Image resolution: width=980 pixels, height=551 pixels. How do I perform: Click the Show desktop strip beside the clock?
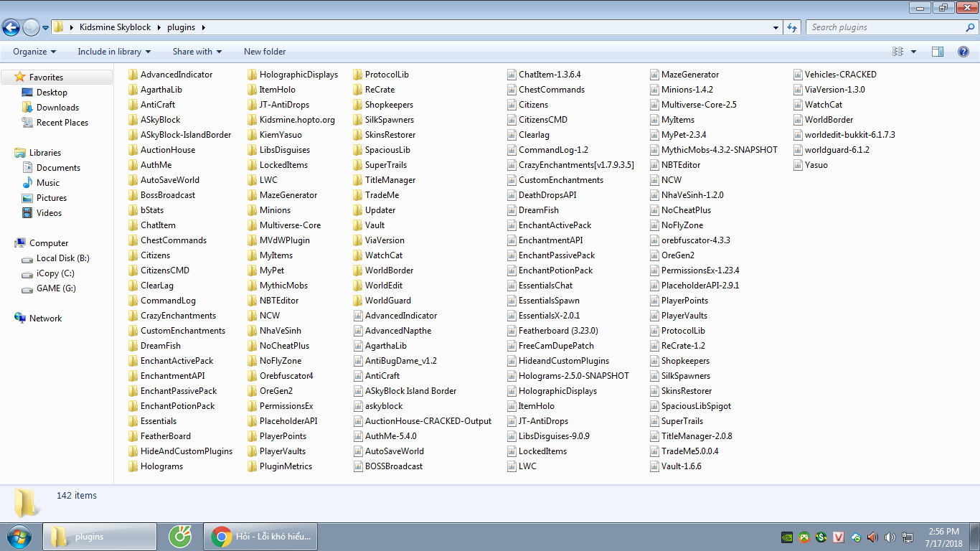[975, 537]
